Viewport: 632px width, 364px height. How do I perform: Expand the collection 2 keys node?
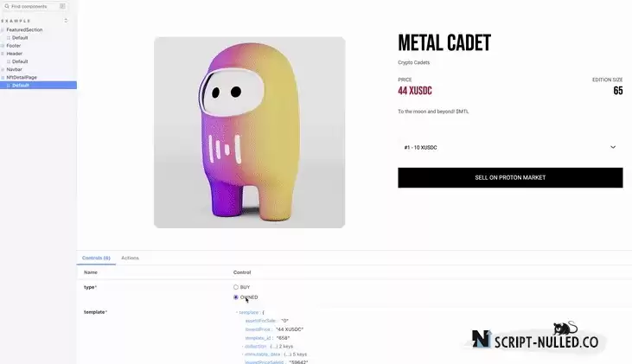point(243,346)
